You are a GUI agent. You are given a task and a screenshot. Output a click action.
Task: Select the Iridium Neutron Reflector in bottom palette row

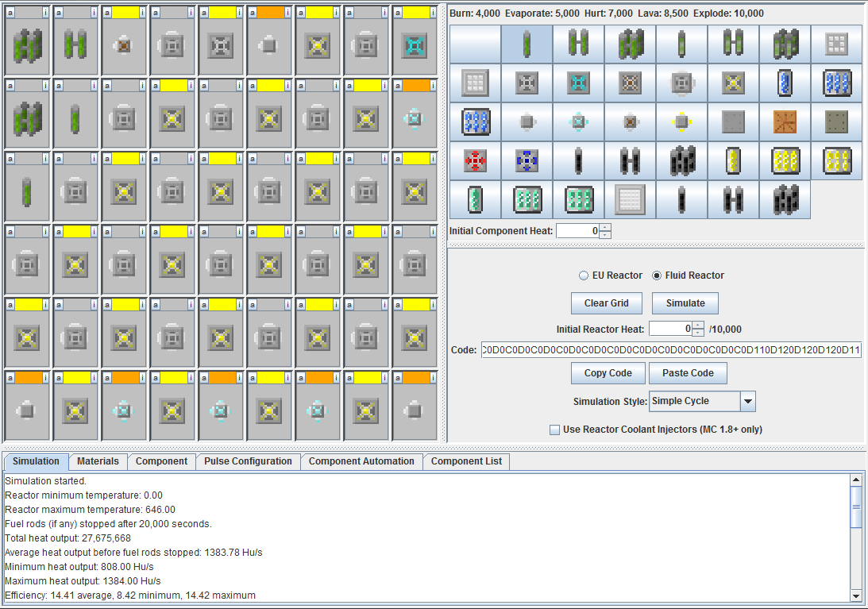coord(630,199)
